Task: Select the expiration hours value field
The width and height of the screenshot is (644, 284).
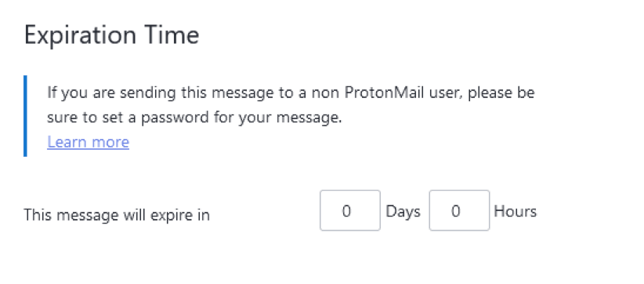Action: click(459, 210)
